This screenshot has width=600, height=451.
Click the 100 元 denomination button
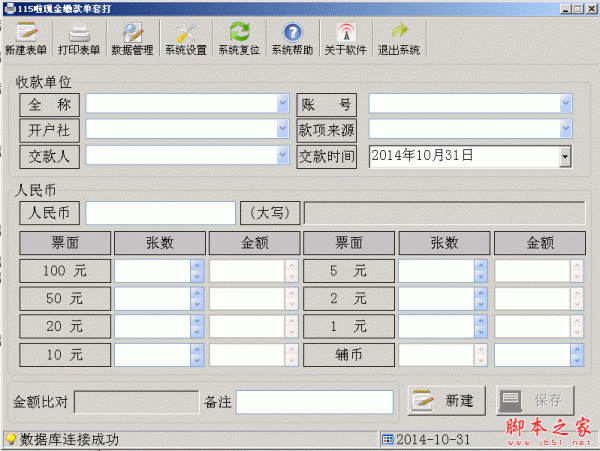65,271
